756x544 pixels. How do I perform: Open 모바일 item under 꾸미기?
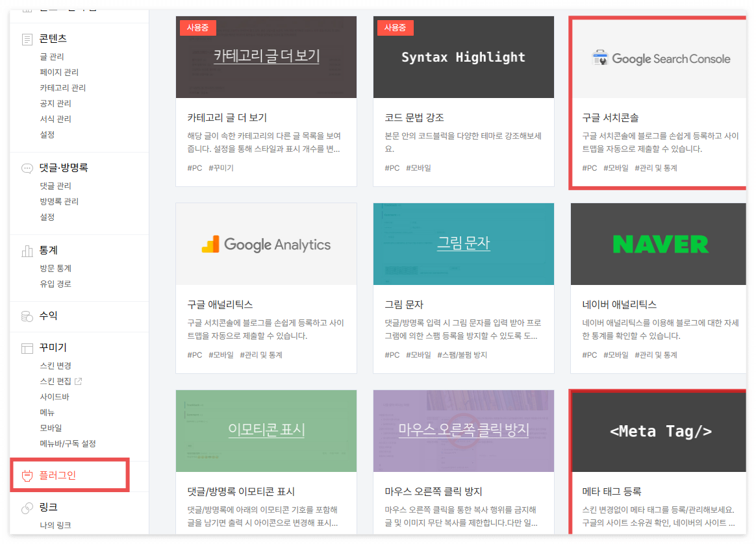pyautogui.click(x=51, y=428)
